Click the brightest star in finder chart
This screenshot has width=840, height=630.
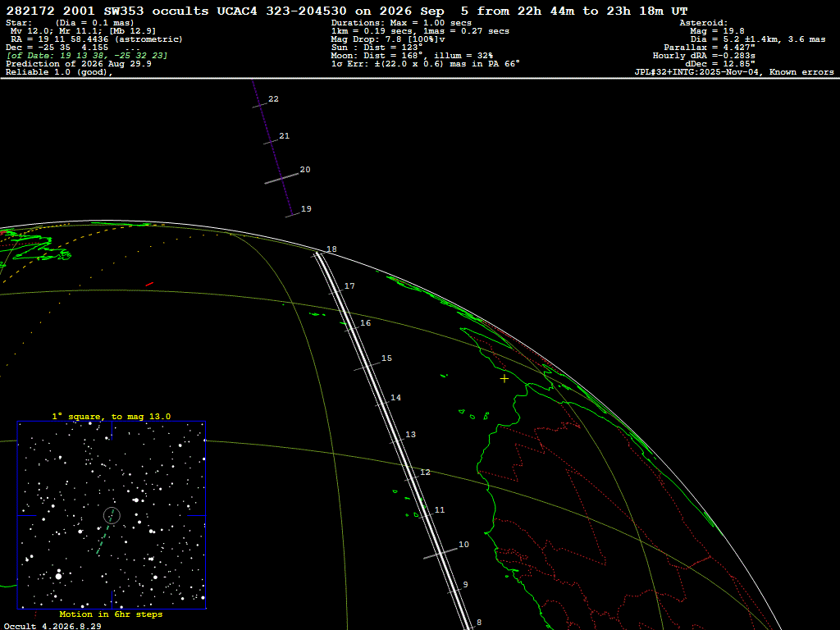pos(58,576)
